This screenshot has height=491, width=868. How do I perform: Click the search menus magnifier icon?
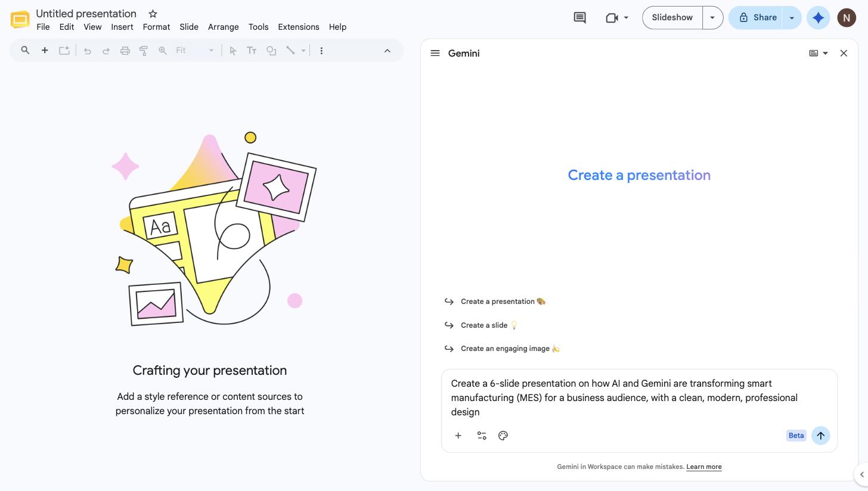coord(25,51)
